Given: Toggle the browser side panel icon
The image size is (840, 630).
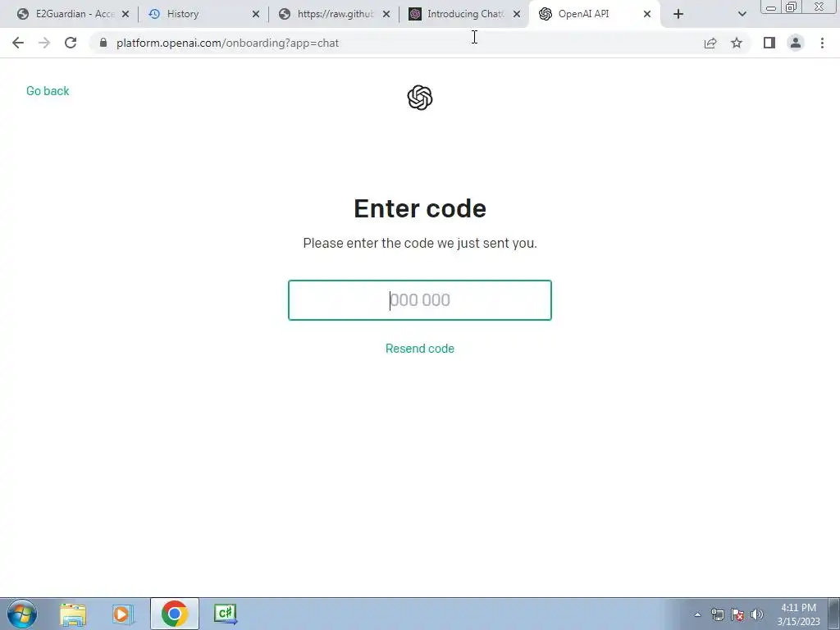Looking at the screenshot, I should (x=769, y=43).
